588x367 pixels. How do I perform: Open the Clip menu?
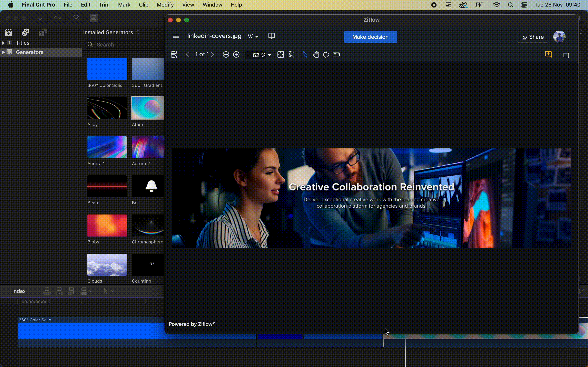tap(143, 5)
